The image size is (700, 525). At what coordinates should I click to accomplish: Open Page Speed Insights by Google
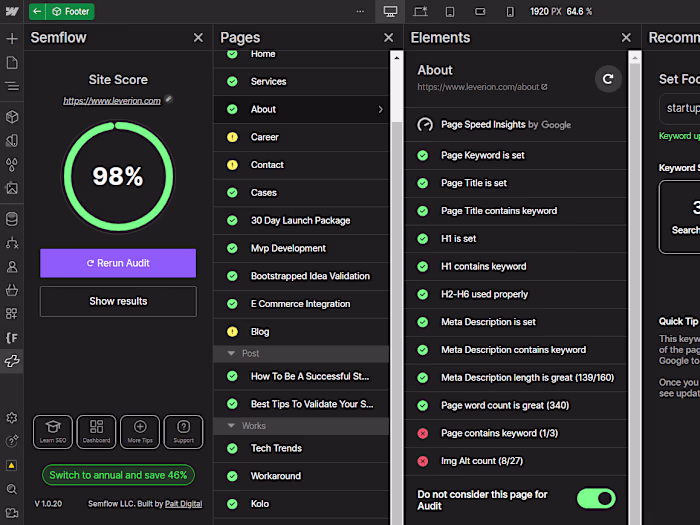[516, 125]
